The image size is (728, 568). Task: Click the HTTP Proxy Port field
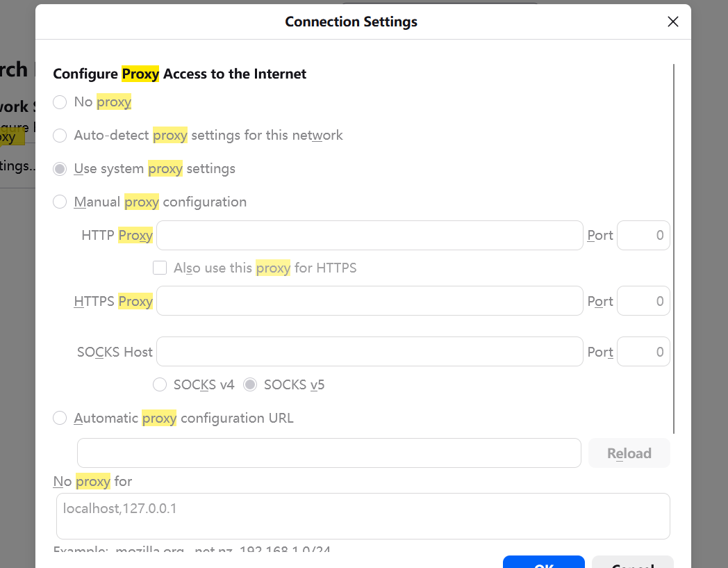(643, 236)
